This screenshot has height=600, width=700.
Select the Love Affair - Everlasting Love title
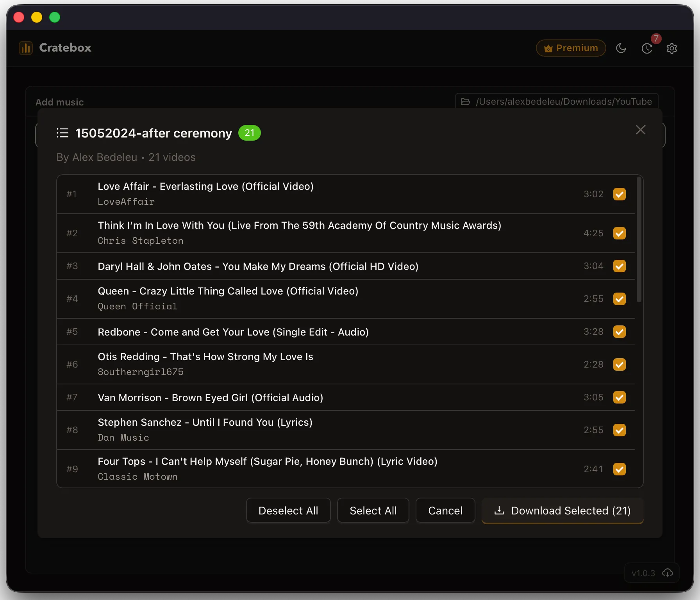(x=206, y=186)
